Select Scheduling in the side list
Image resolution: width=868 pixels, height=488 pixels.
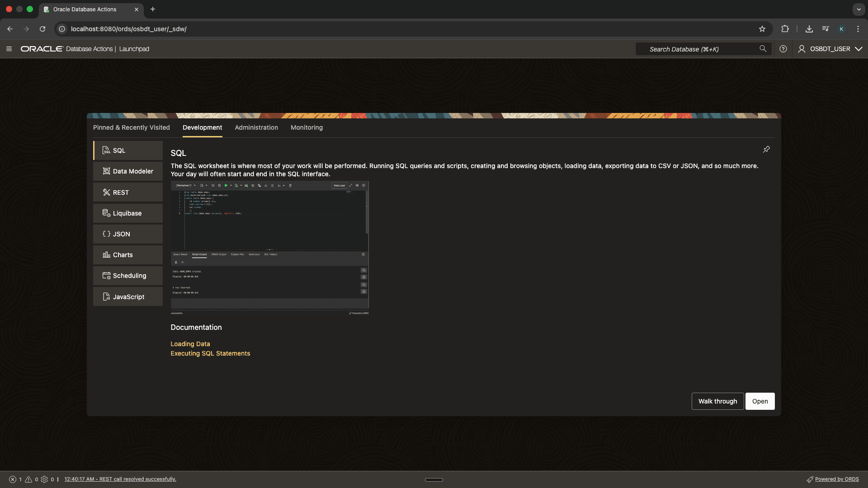pyautogui.click(x=128, y=276)
